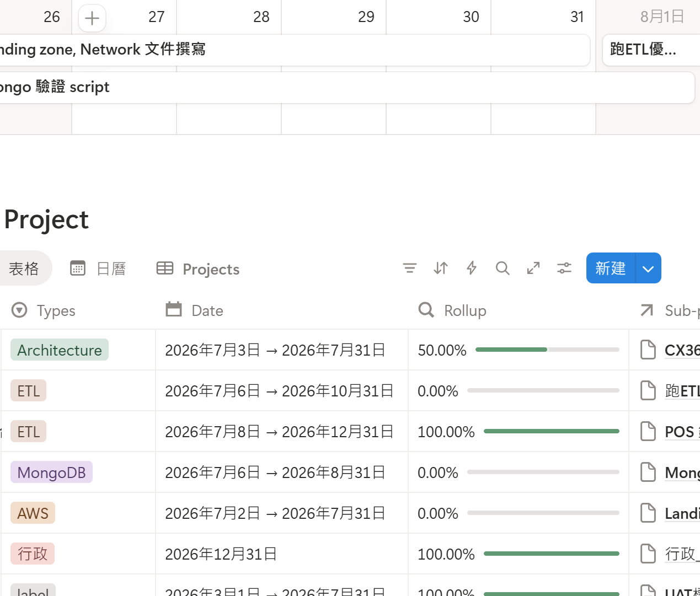The image size is (700, 596).
Task: Click date '2026年7月6日 → 2026年8月31日'
Action: (x=275, y=472)
